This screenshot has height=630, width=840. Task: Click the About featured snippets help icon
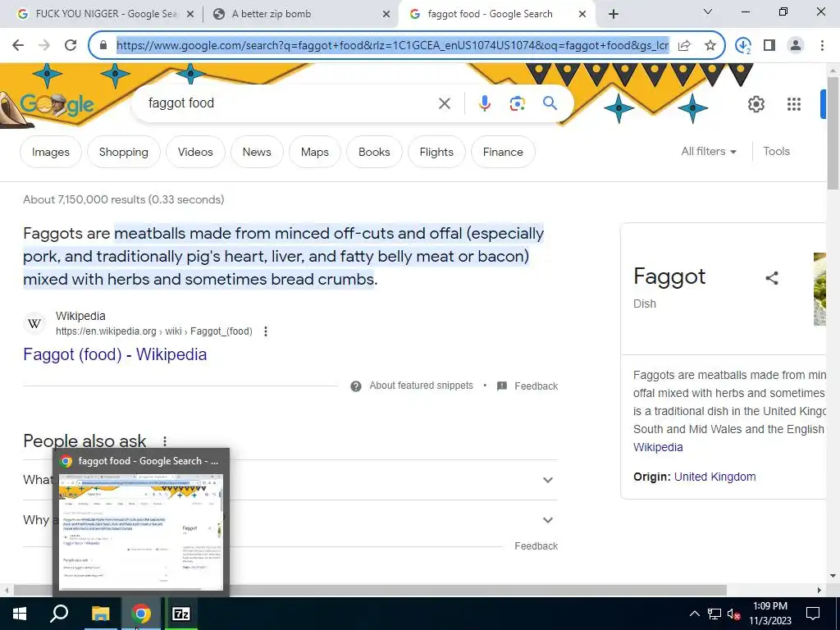[x=356, y=386]
